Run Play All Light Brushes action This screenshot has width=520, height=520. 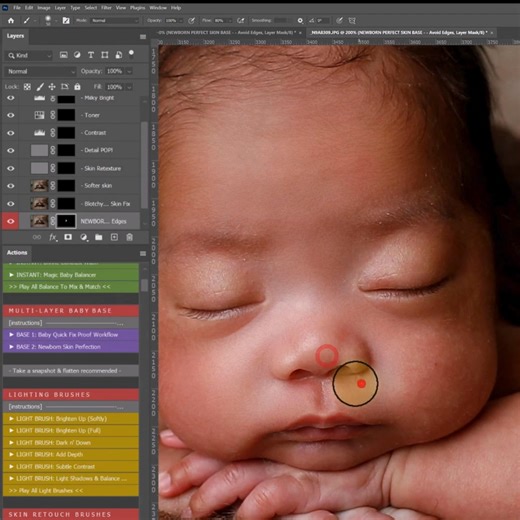(x=71, y=491)
